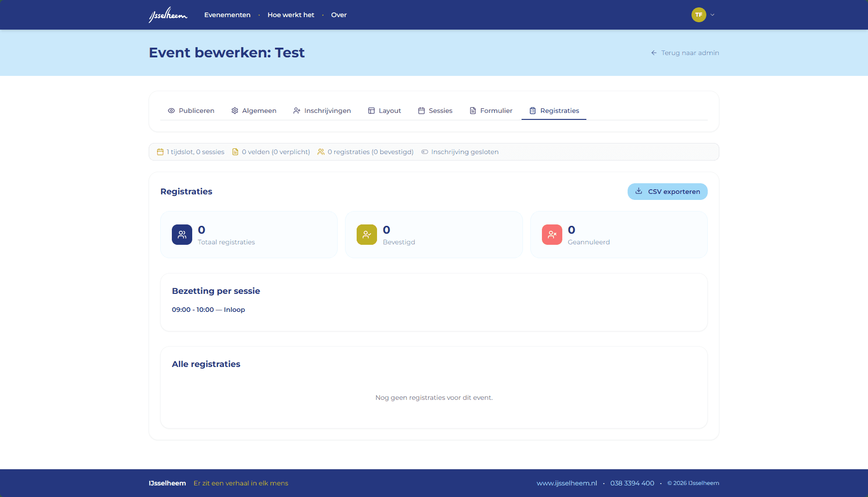Click the download icon in CSV exporteren
Viewport: 868px width, 497px height.
pyautogui.click(x=639, y=191)
